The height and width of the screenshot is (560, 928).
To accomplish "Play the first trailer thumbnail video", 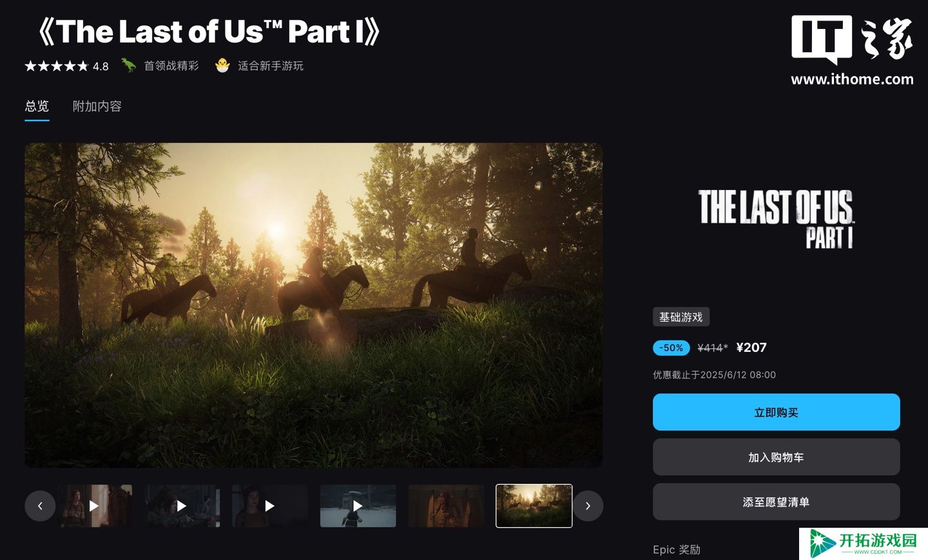I will point(94,506).
